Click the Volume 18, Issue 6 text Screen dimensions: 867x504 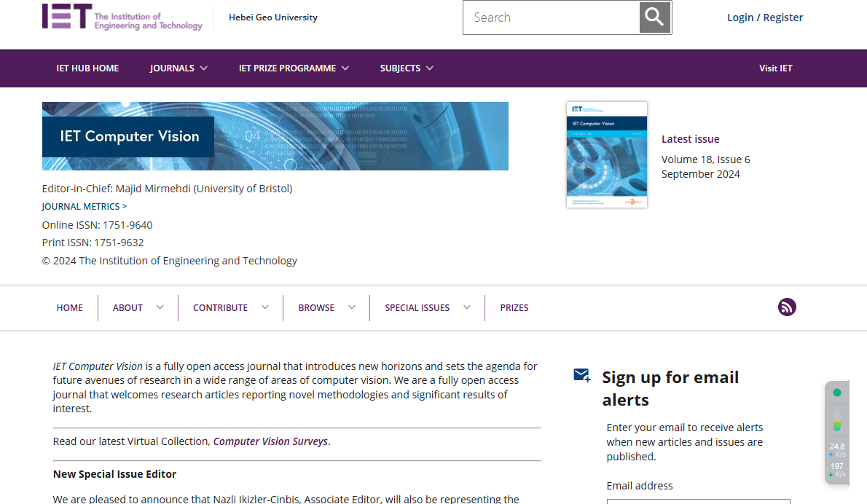click(705, 160)
